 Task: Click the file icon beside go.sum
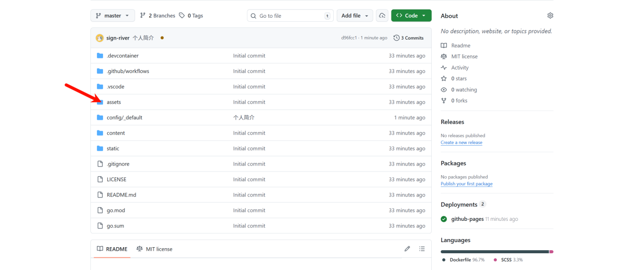point(100,226)
